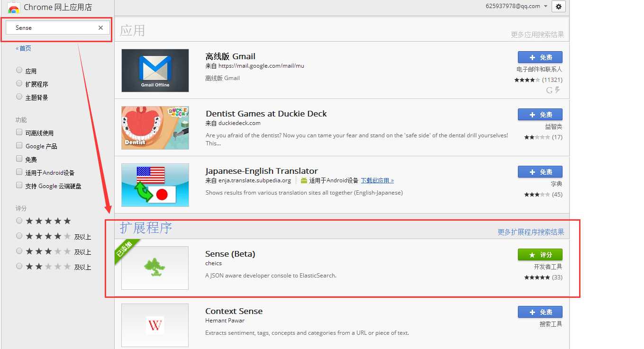Click the green 评分 button for Sense
The height and width of the screenshot is (349, 644).
540,255
